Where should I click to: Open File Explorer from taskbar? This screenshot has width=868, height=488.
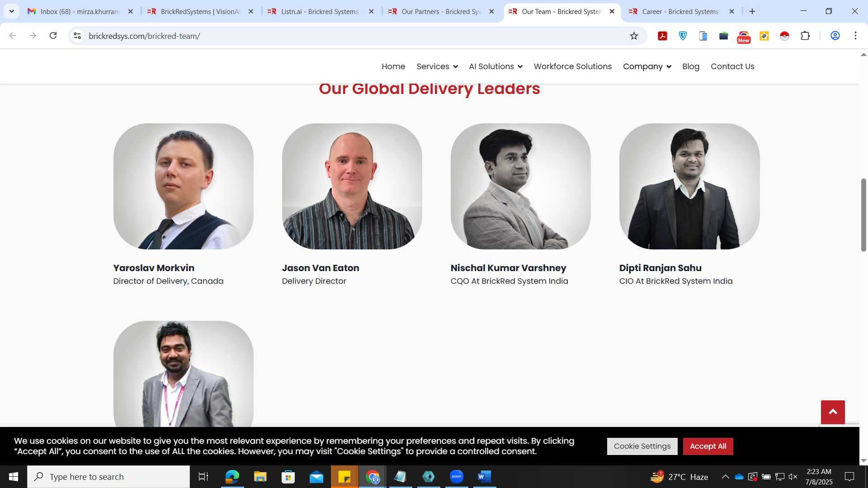(260, 477)
